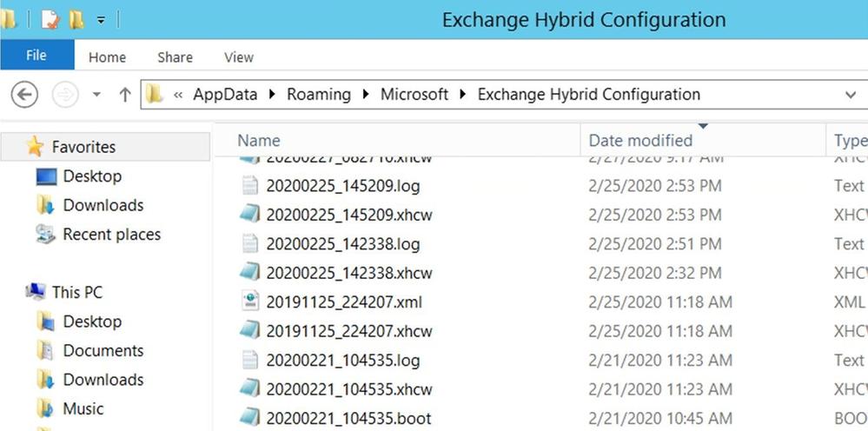Go up one folder level arrow
Image resolution: width=868 pixels, height=431 pixels.
pyautogui.click(x=125, y=96)
